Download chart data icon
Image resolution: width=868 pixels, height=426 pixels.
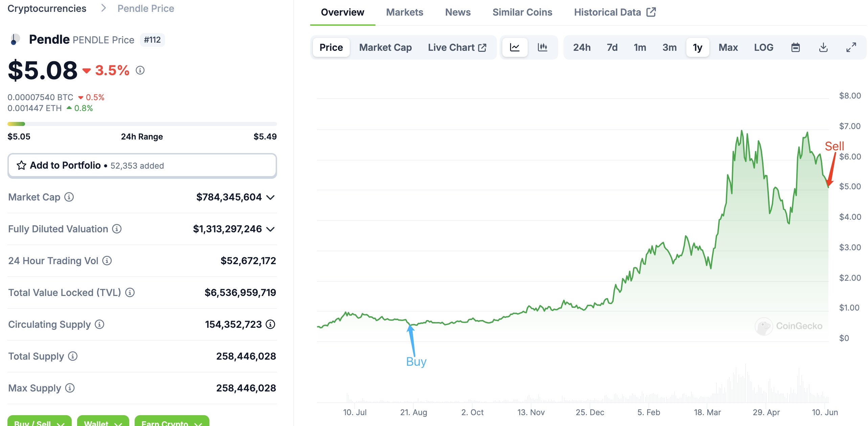[823, 47]
